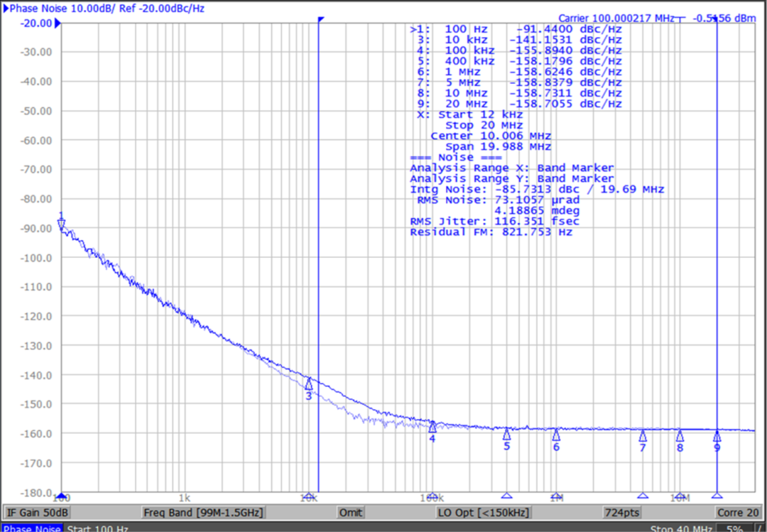Select marker 6 at 1 MHz
The width and height of the screenshot is (767, 532).
pyautogui.click(x=556, y=435)
